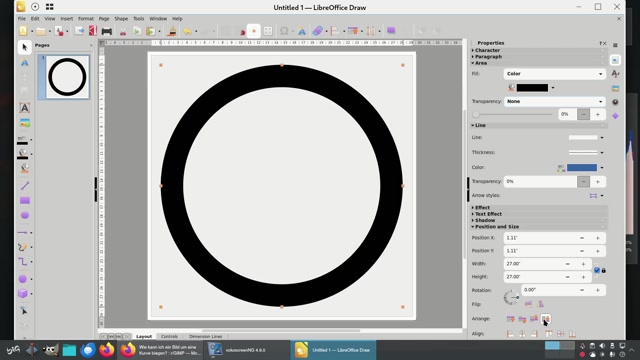Click Send to Back arrange icon
This screenshot has height=360, width=640.
pyautogui.click(x=546, y=318)
